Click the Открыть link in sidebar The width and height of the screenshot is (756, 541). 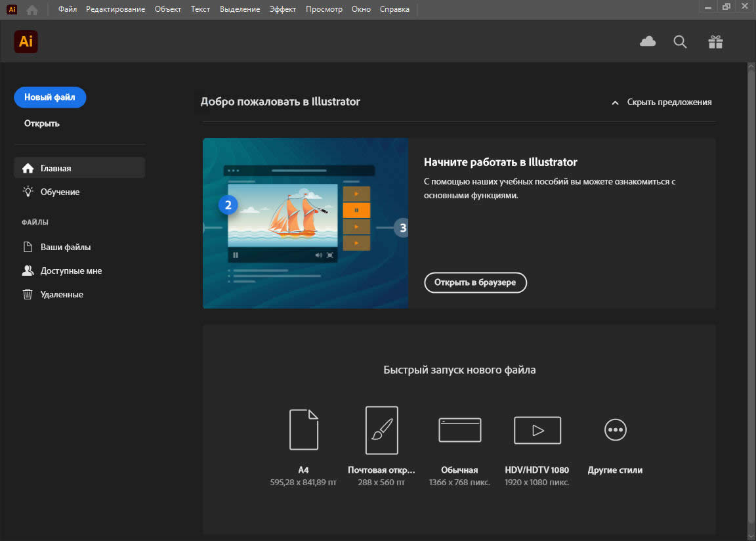point(42,123)
